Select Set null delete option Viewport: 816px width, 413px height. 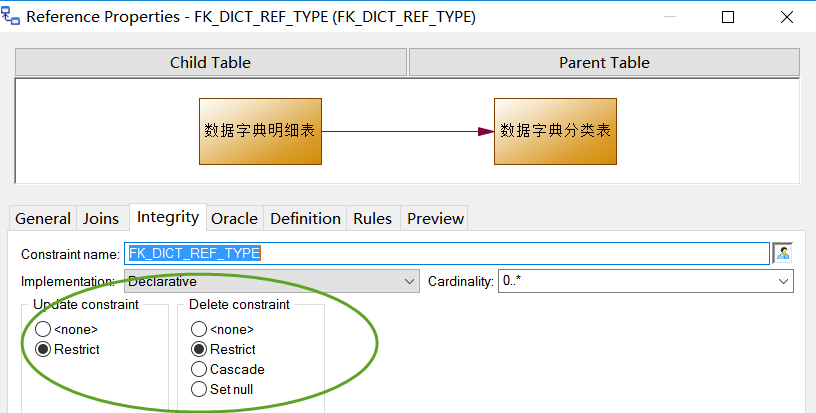coord(199,388)
